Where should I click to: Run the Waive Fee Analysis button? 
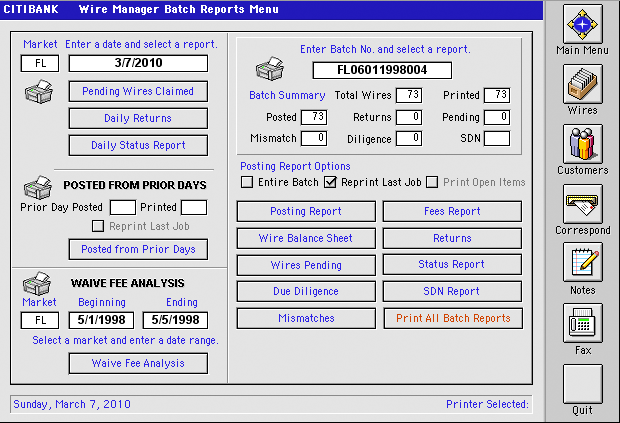tap(138, 363)
